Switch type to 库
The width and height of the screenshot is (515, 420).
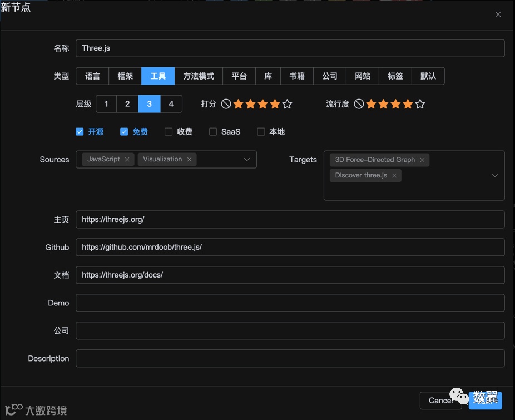click(x=268, y=76)
